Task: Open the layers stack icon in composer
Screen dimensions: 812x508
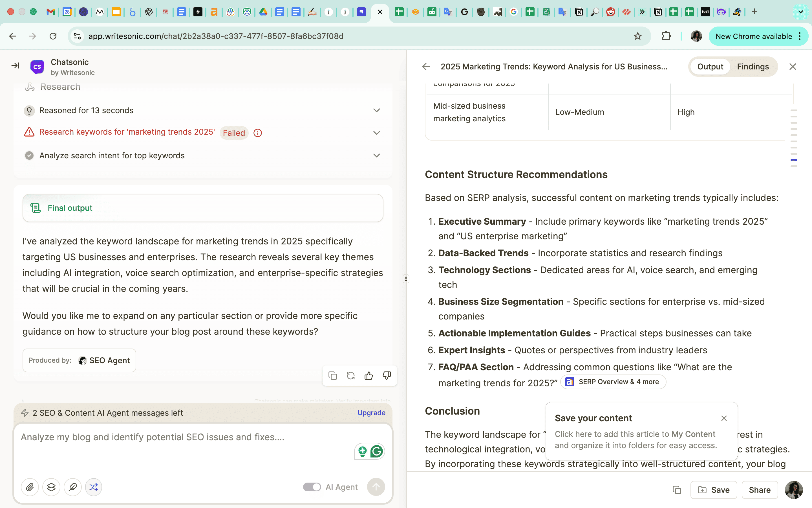Action: [51, 487]
